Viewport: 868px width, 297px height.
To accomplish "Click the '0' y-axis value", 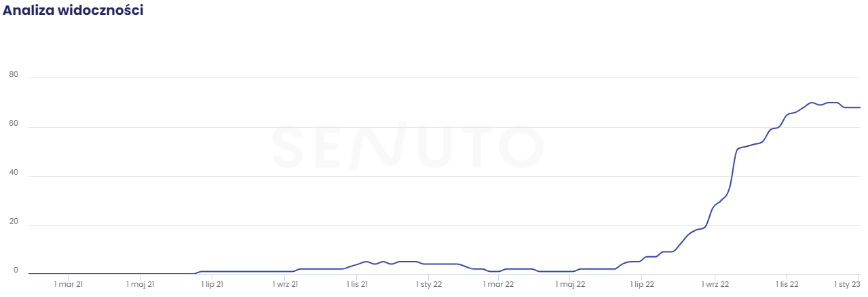I will [15, 270].
